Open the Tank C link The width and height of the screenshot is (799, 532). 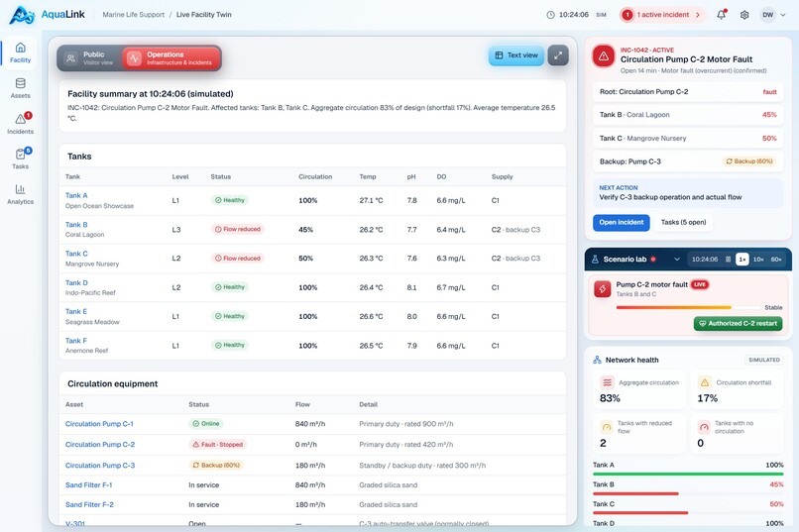(x=76, y=254)
